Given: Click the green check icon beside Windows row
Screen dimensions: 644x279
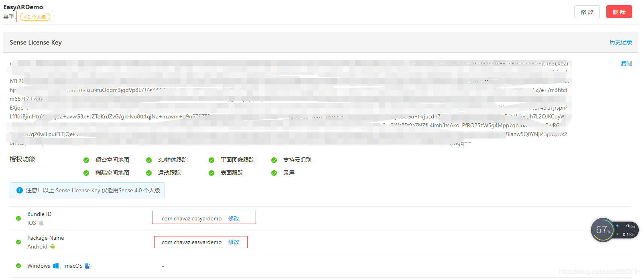Looking at the screenshot, I should point(18,266).
